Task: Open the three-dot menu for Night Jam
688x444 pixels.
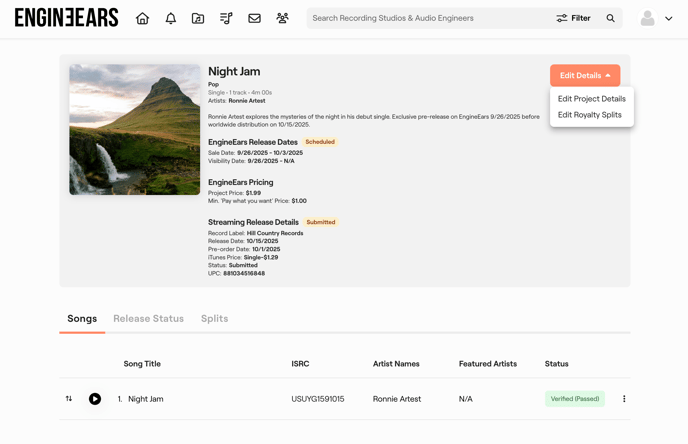Action: (x=624, y=399)
